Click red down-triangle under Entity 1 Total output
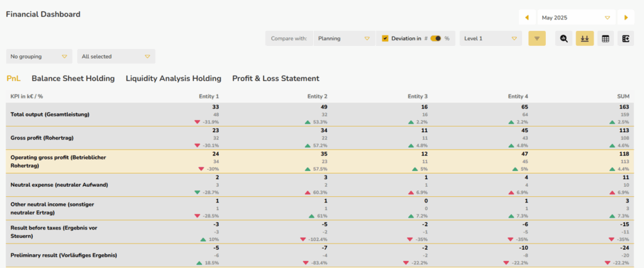The height and width of the screenshot is (268, 644). (197, 122)
